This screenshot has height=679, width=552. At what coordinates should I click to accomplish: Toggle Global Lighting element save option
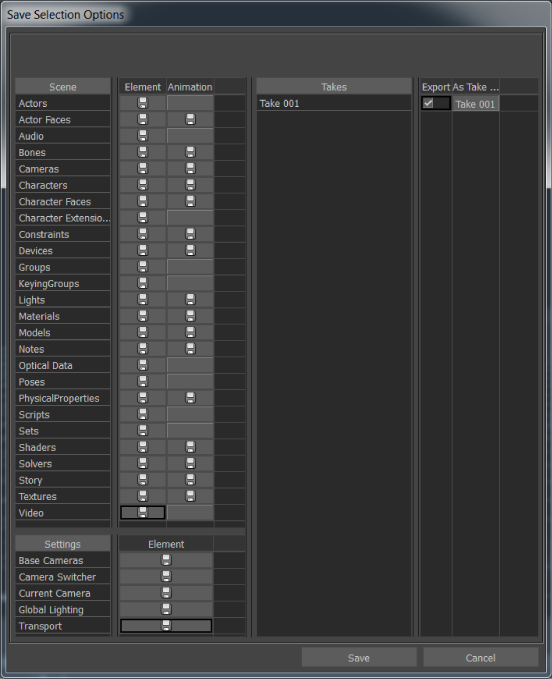tap(166, 609)
